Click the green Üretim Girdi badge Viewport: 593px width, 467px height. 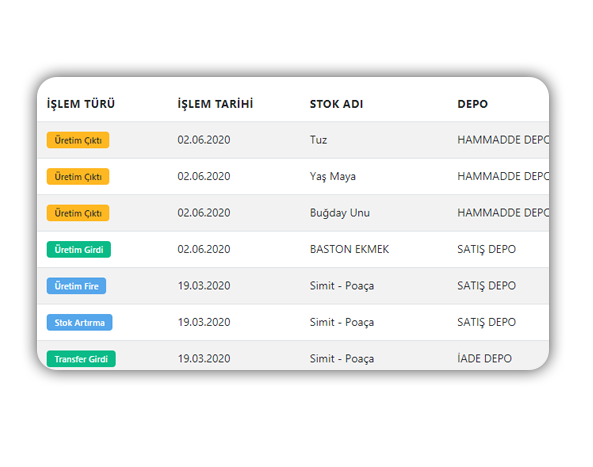point(79,250)
